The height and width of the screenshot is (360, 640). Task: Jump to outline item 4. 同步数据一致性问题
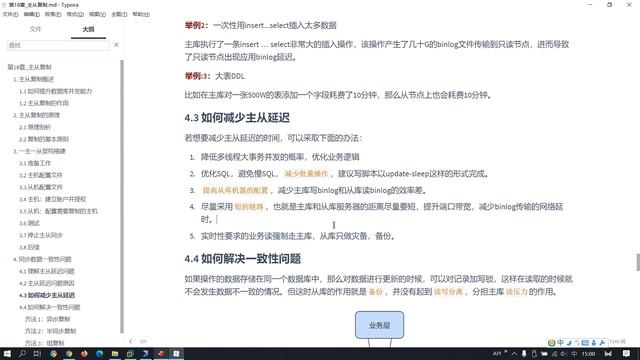coord(42,259)
